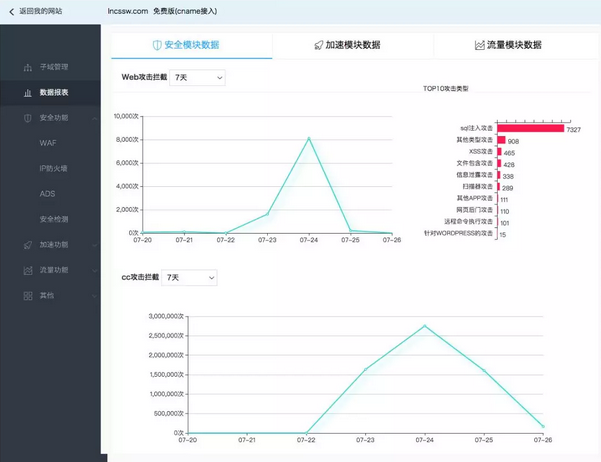Click the 数据报表 bar chart icon
Screen dimensions: 601x462
click(28, 93)
